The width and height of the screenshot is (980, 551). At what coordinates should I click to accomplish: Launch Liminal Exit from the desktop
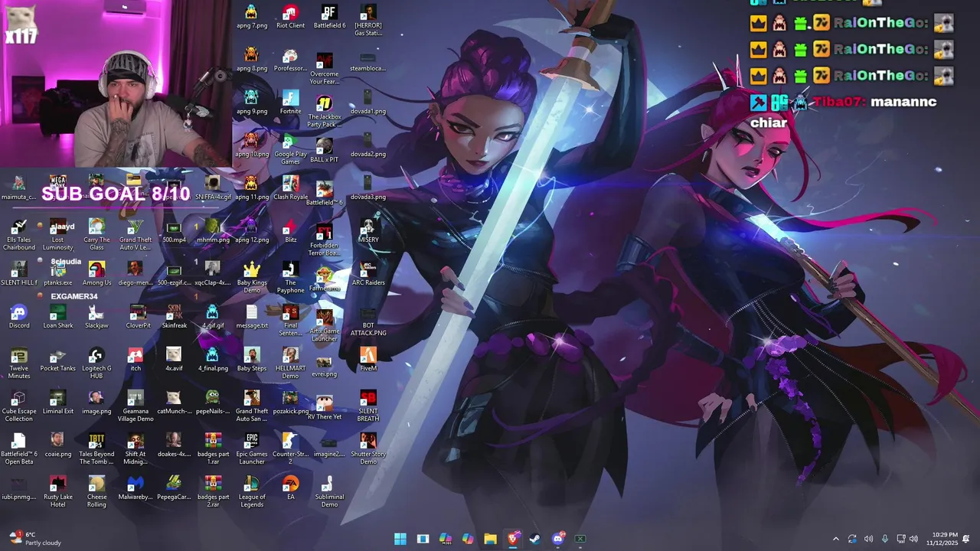[x=57, y=403]
